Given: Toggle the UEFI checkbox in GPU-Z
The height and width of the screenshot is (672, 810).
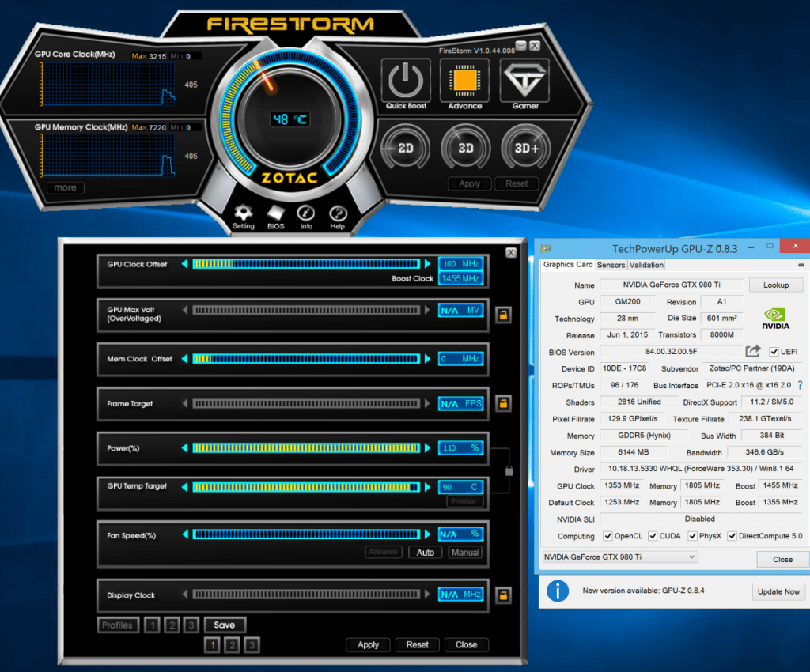Looking at the screenshot, I should tap(774, 352).
